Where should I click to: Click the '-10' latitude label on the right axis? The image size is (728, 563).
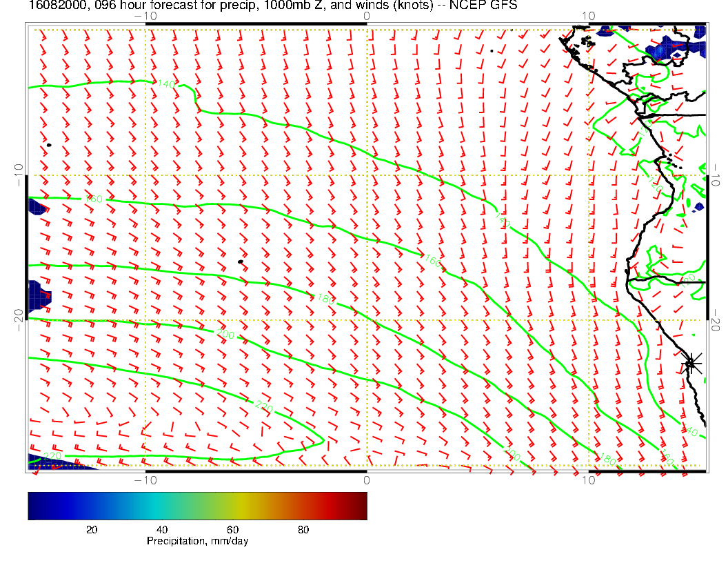(716, 175)
